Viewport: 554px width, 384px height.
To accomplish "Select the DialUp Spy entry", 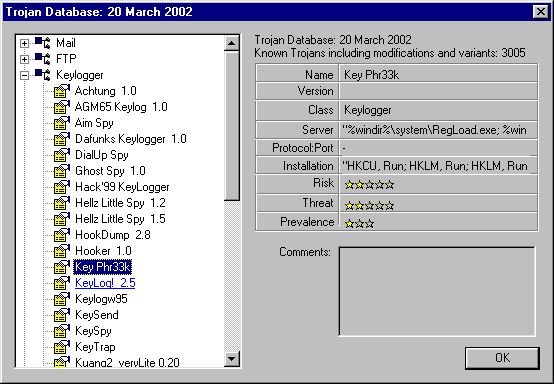I will pos(102,155).
